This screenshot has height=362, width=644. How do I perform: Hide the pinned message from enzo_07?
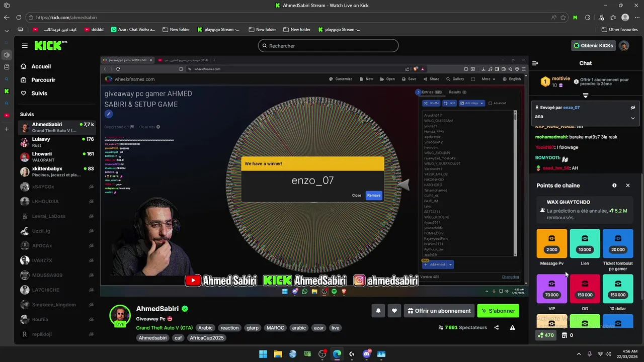pos(633,108)
